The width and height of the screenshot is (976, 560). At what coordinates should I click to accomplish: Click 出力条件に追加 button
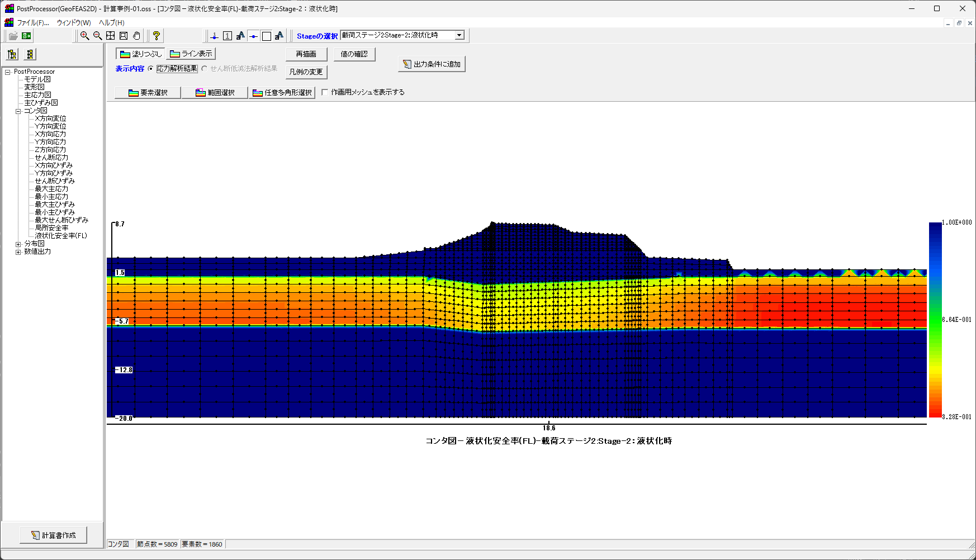click(432, 64)
